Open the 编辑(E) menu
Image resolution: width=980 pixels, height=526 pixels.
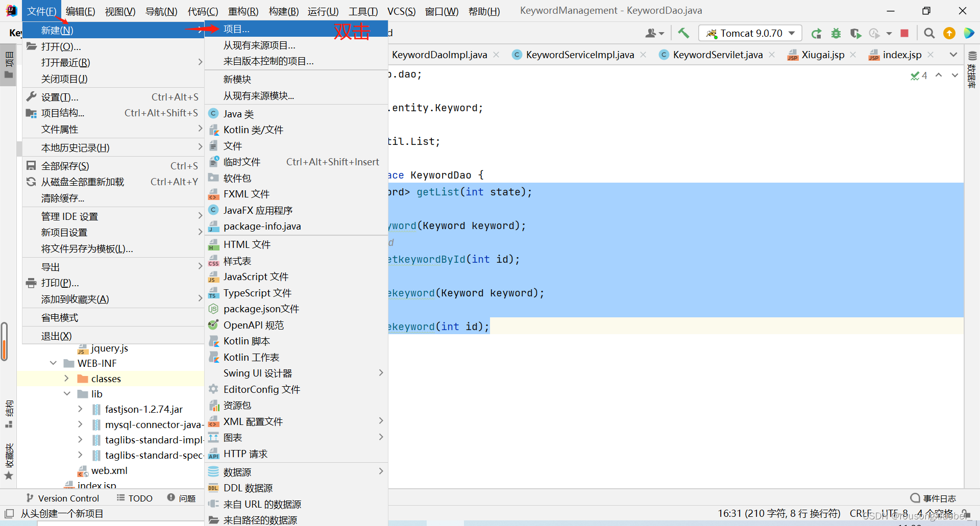(x=80, y=11)
